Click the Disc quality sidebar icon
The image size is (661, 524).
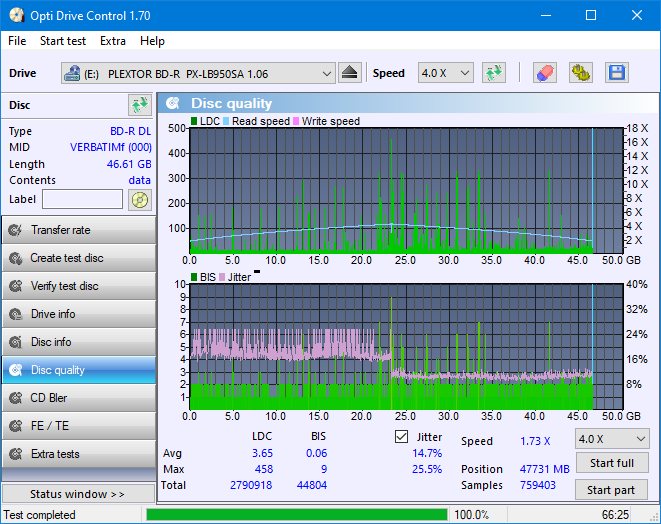tap(16, 370)
